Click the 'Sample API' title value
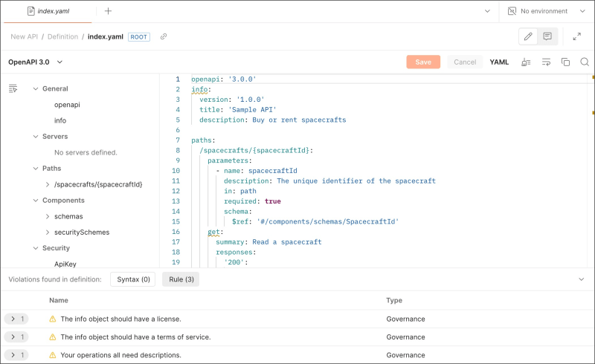Viewport: 595px width, 364px height. point(252,110)
